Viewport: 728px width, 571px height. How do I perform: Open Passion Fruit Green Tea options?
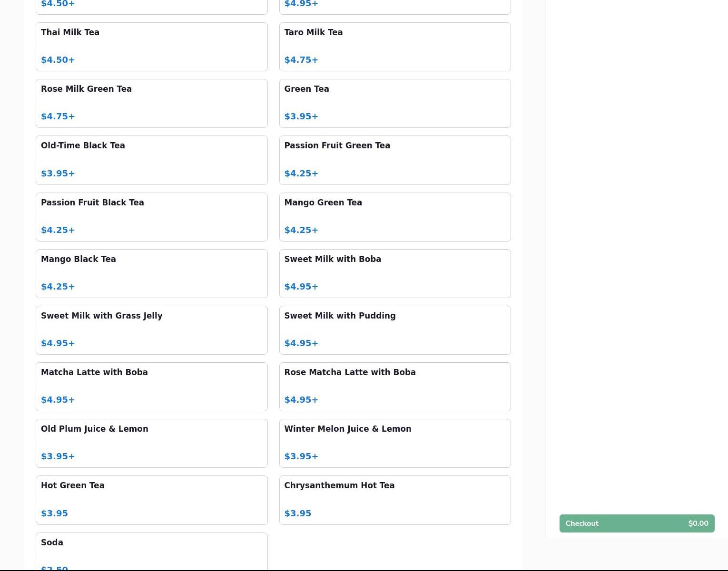tap(394, 160)
